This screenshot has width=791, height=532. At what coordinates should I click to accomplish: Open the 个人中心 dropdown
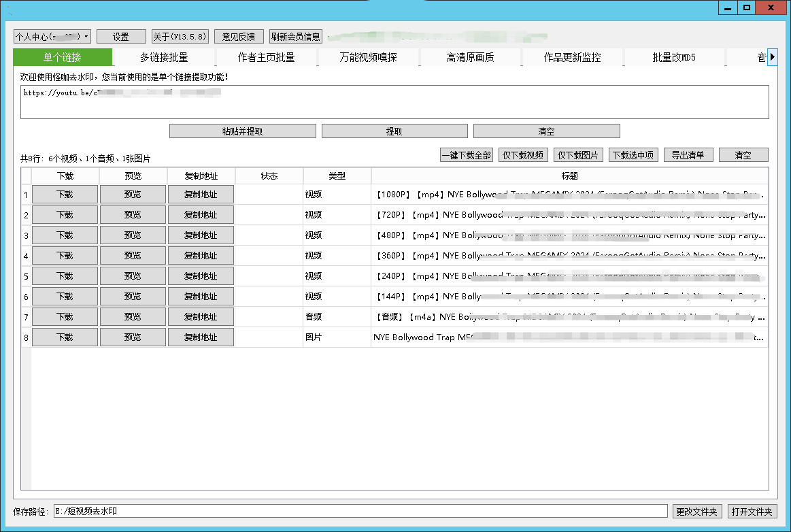click(x=52, y=36)
